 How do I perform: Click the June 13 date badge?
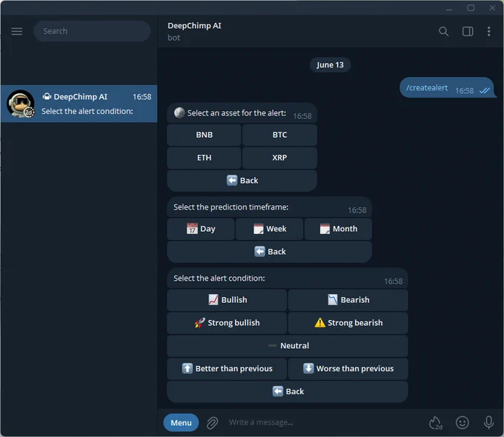point(330,65)
